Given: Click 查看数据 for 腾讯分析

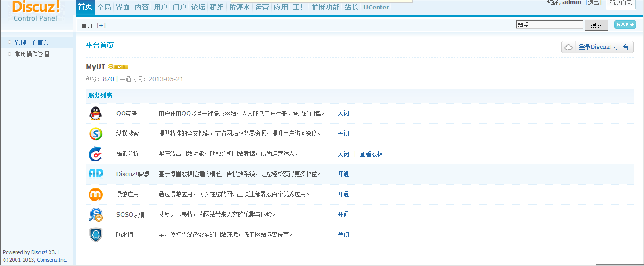Looking at the screenshot, I should point(371,154).
